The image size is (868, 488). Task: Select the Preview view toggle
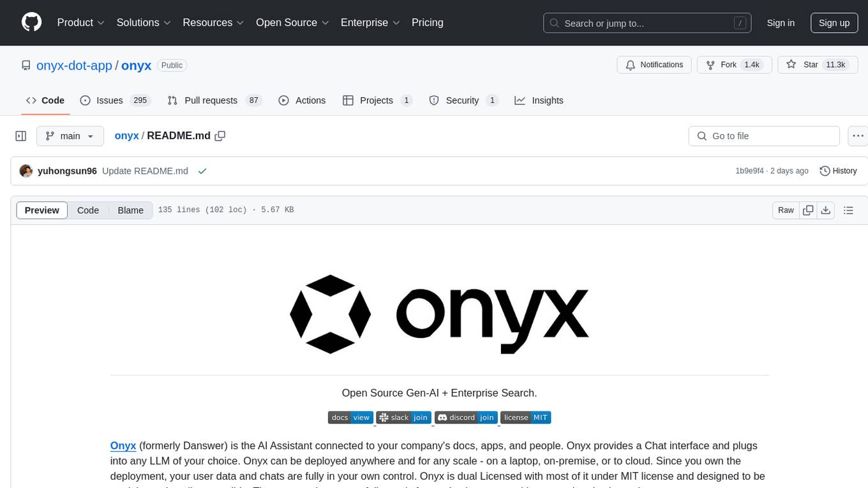coord(42,210)
